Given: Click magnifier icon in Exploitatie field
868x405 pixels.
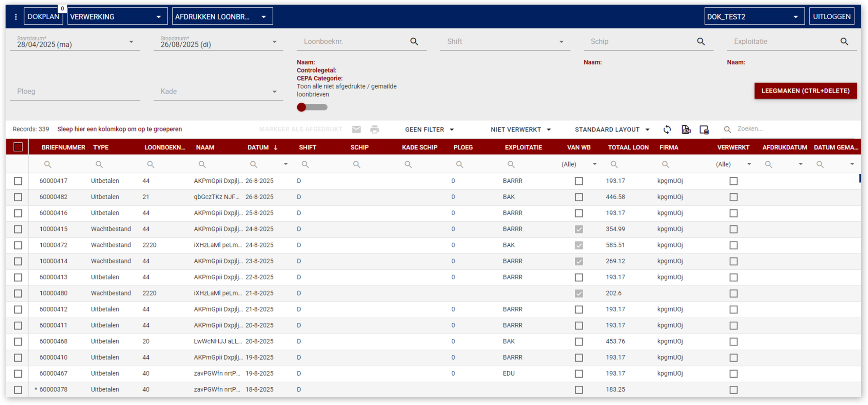Looking at the screenshot, I should click(844, 41).
